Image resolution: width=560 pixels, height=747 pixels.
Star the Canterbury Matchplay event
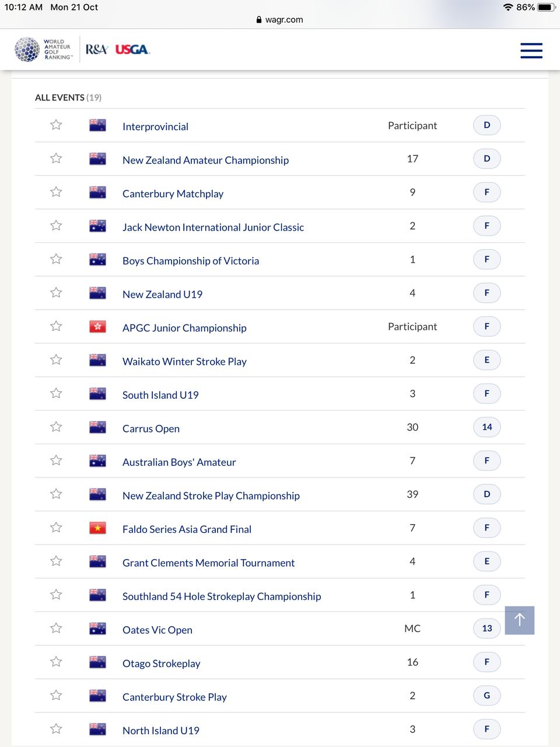click(x=56, y=192)
